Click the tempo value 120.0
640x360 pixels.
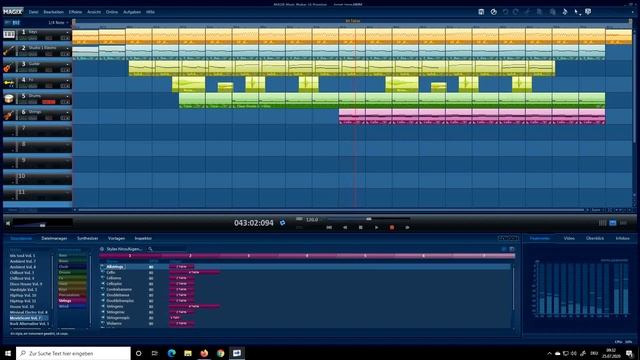pos(312,219)
